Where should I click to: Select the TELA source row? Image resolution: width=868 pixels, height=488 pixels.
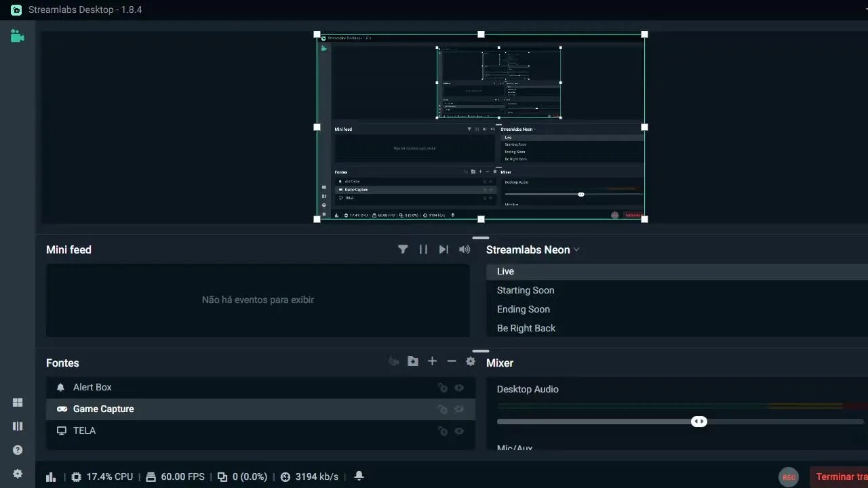(260, 431)
